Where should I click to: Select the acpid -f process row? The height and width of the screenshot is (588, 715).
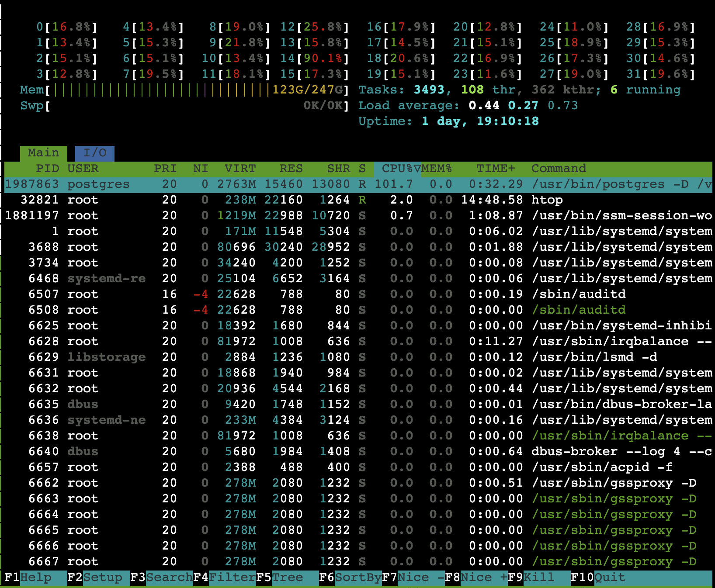pyautogui.click(x=358, y=467)
